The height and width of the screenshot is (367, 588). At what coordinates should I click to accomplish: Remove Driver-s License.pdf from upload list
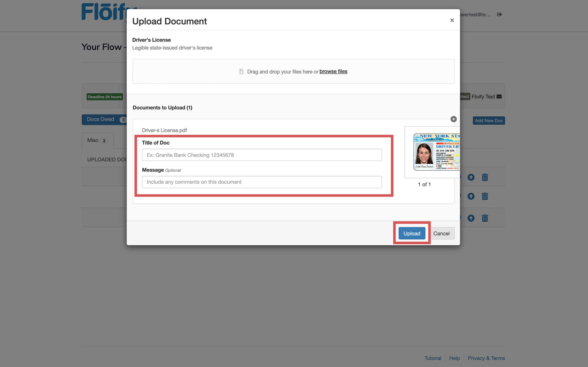coord(453,119)
